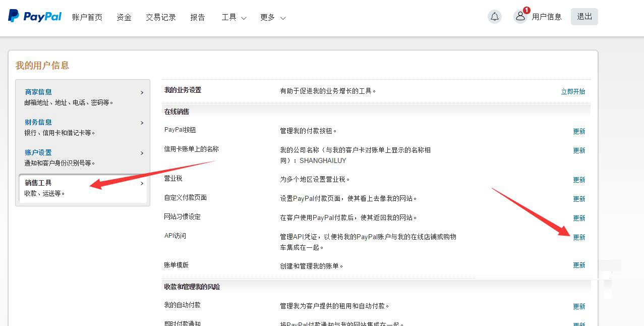The image size is (644, 326).
Task: Click the chevron next to 财务信息
Action: coord(142,123)
